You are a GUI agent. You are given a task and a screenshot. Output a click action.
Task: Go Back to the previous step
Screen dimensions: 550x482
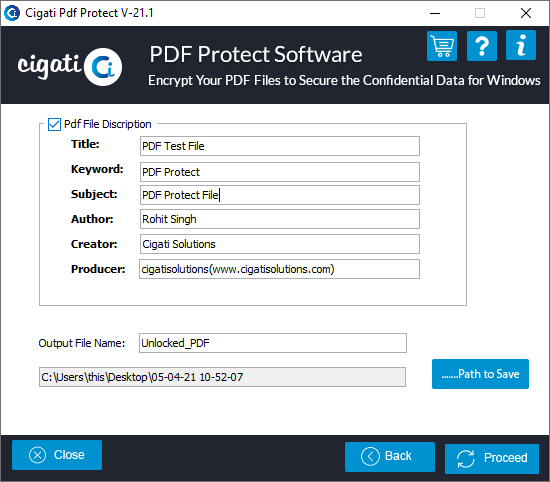click(390, 457)
